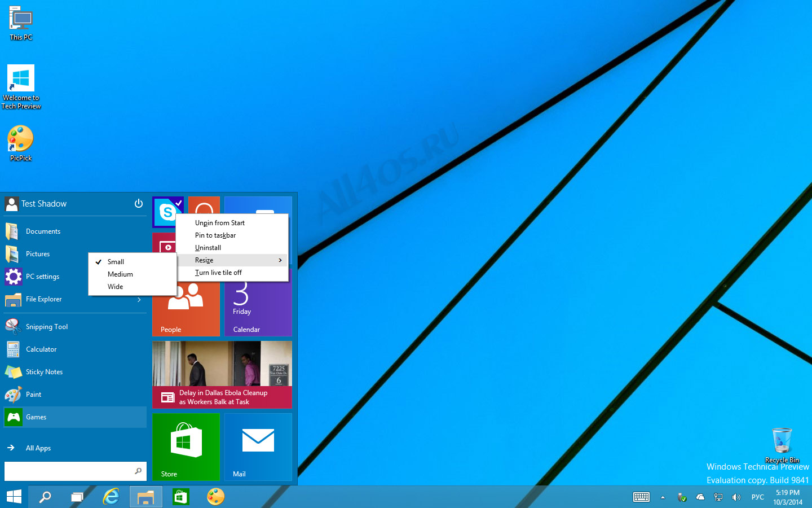Click the OneDrive cloud tray icon
This screenshot has width=812, height=508.
tap(700, 497)
